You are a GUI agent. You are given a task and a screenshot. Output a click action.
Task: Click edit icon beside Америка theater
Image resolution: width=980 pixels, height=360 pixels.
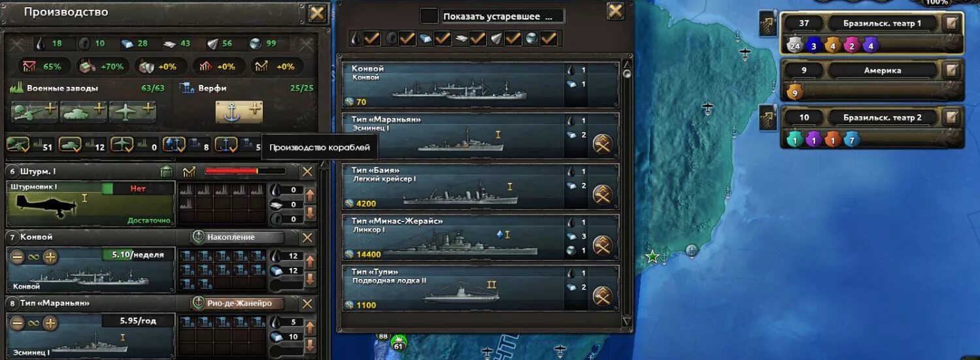coord(952,70)
